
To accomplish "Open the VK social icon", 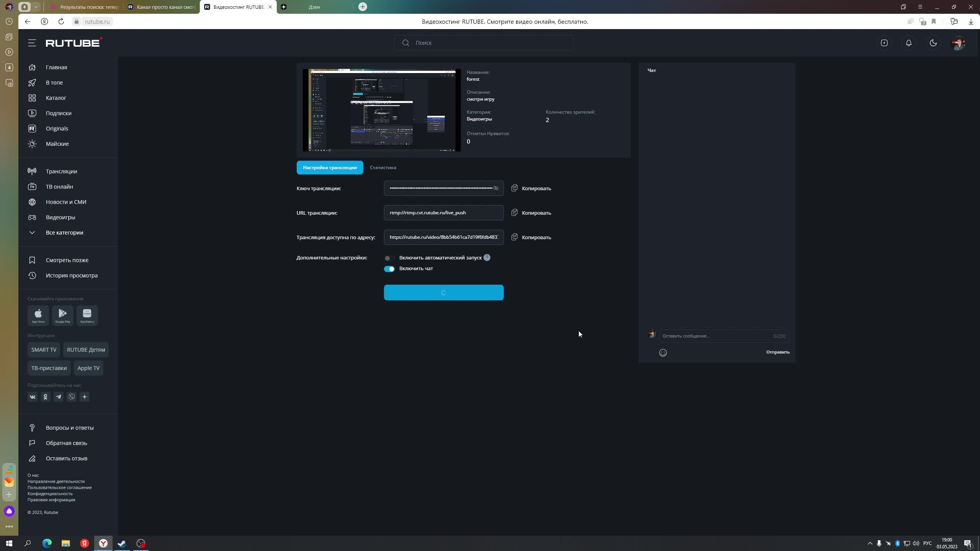I will click(33, 397).
